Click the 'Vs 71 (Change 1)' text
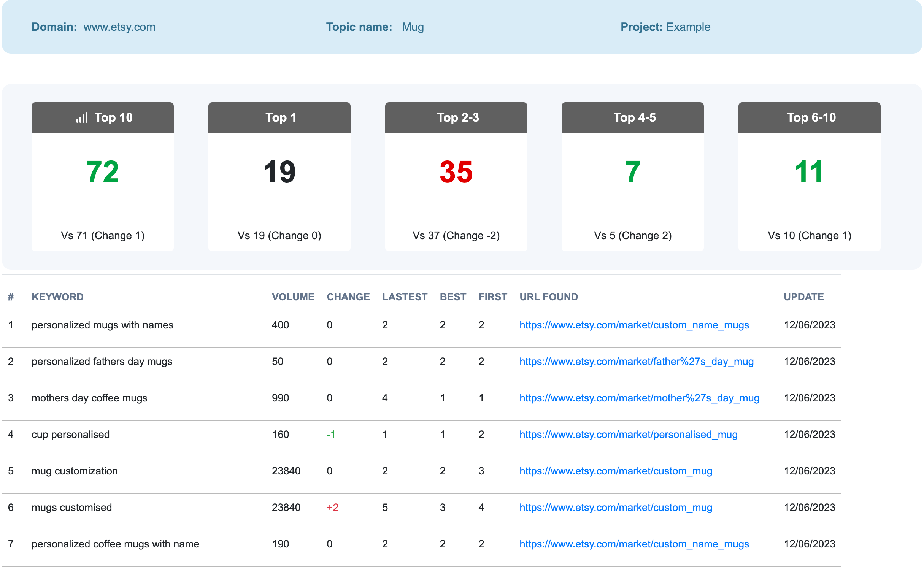This screenshot has width=924, height=568. click(103, 236)
